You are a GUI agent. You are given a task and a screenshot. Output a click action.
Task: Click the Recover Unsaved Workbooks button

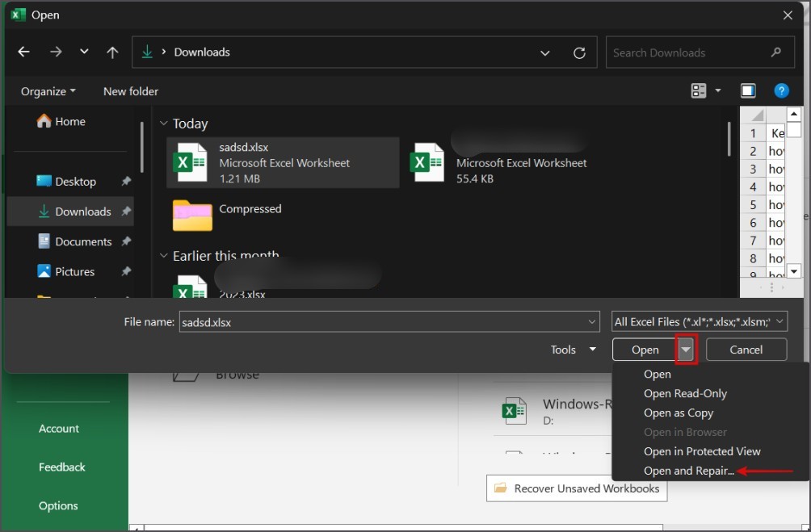coord(577,488)
